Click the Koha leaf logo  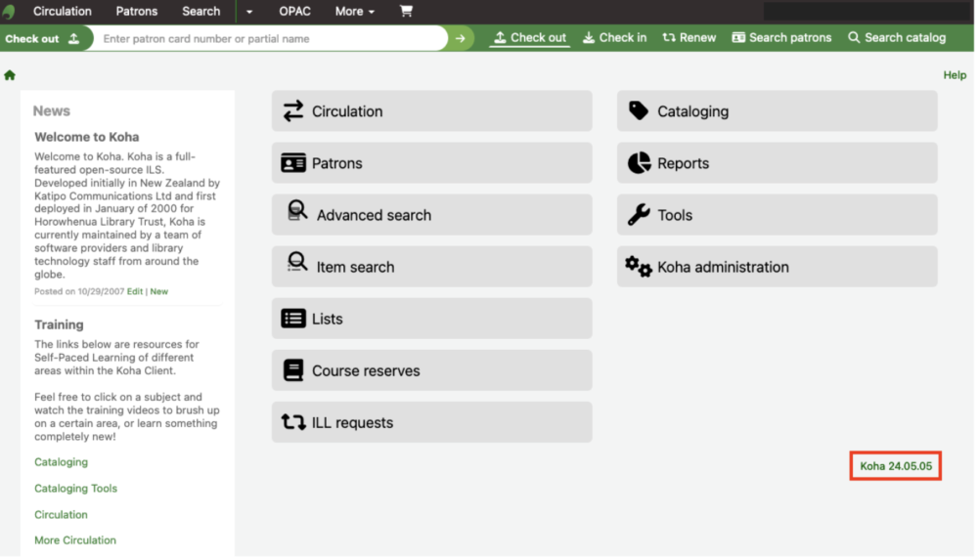(x=9, y=11)
